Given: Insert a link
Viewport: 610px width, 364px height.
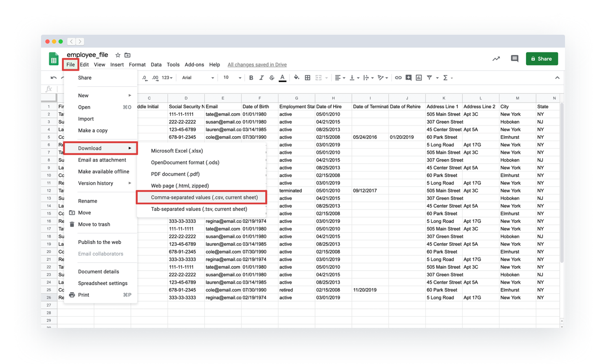Looking at the screenshot, I should tap(399, 78).
